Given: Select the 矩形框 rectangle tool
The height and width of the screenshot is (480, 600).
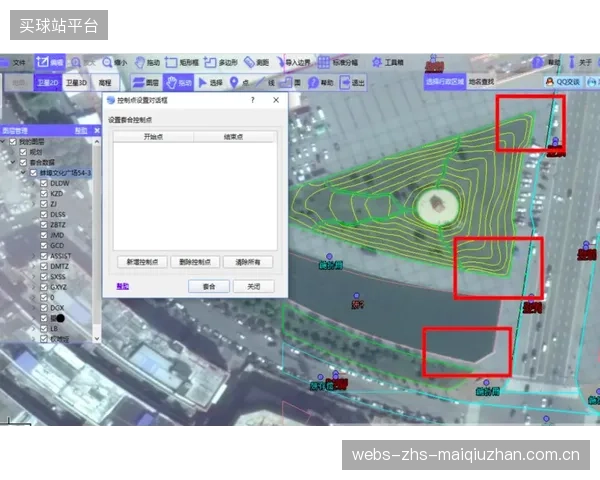Looking at the screenshot, I should point(182,62).
